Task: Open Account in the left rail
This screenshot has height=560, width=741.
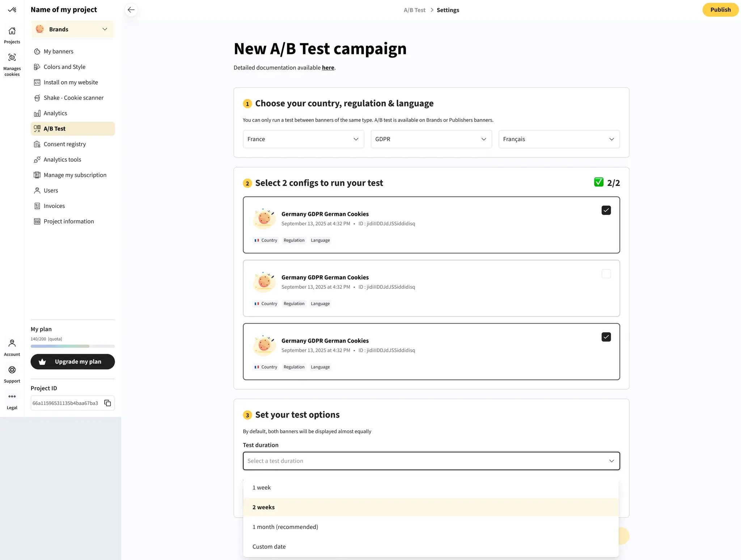Action: click(12, 347)
